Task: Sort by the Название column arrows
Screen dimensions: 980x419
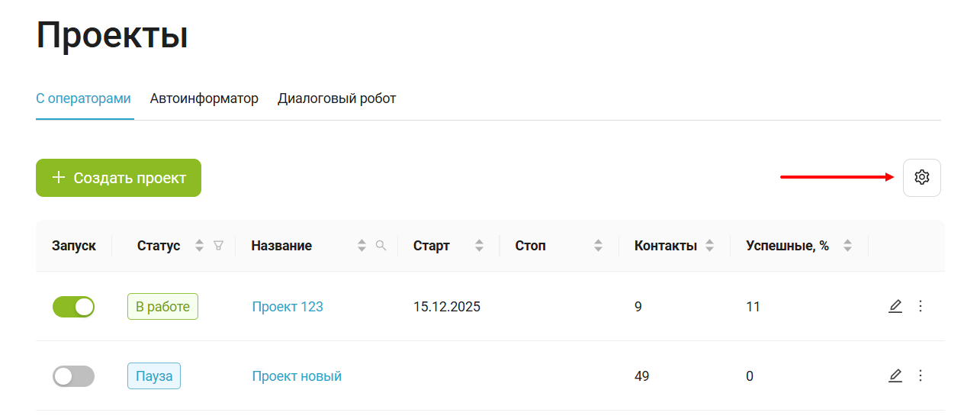Action: click(x=362, y=246)
